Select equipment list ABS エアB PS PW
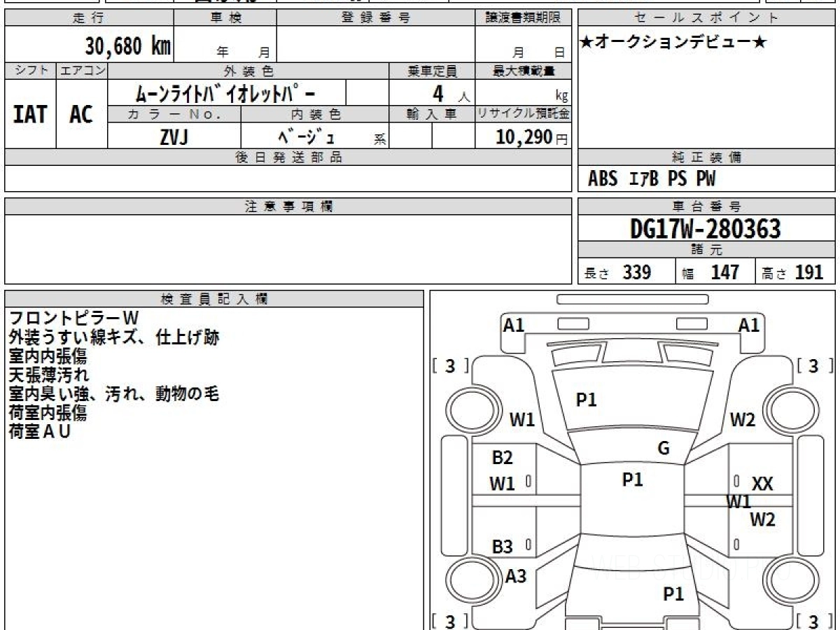 click(652, 179)
